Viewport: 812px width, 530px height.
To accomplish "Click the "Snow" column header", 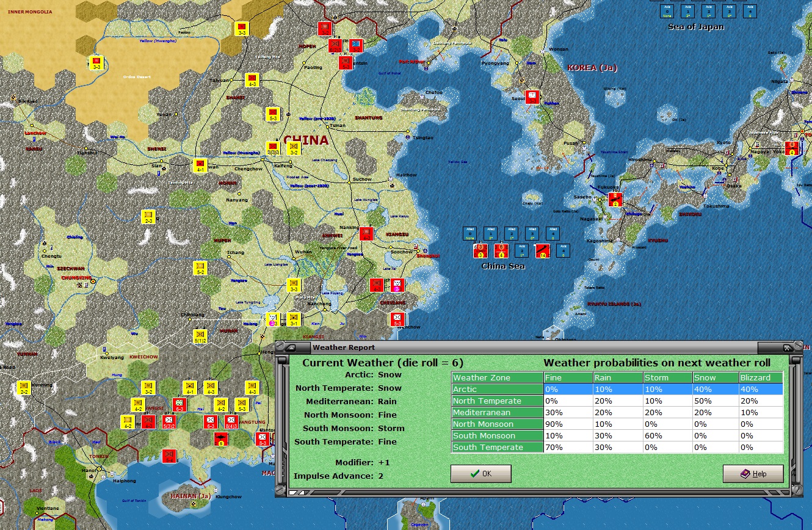I will coord(716,377).
